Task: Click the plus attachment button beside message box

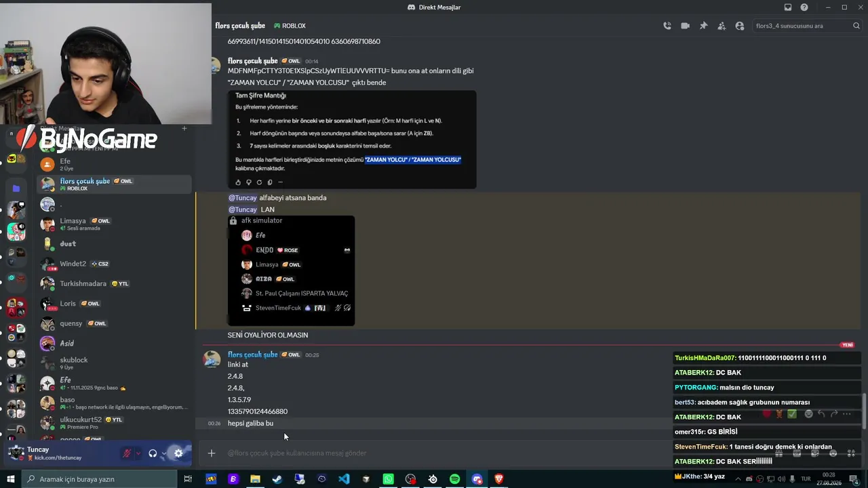Action: (212, 453)
